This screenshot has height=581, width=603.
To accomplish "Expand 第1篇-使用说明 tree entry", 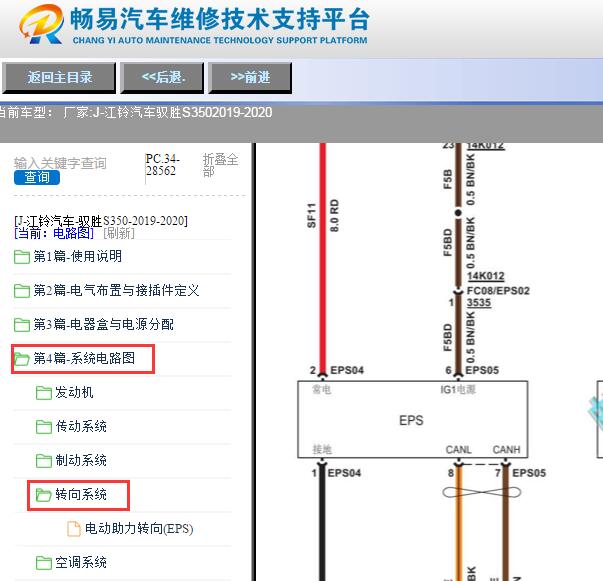I will click(78, 256).
